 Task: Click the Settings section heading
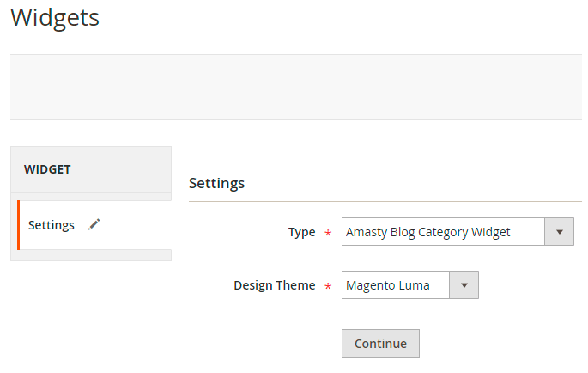[216, 183]
